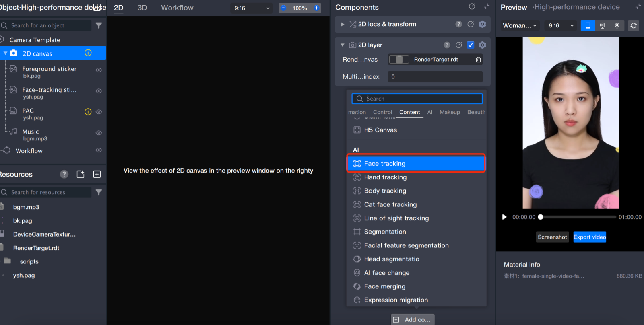Click the zoom in plus button
This screenshot has width=644, height=325.
coord(316,8)
